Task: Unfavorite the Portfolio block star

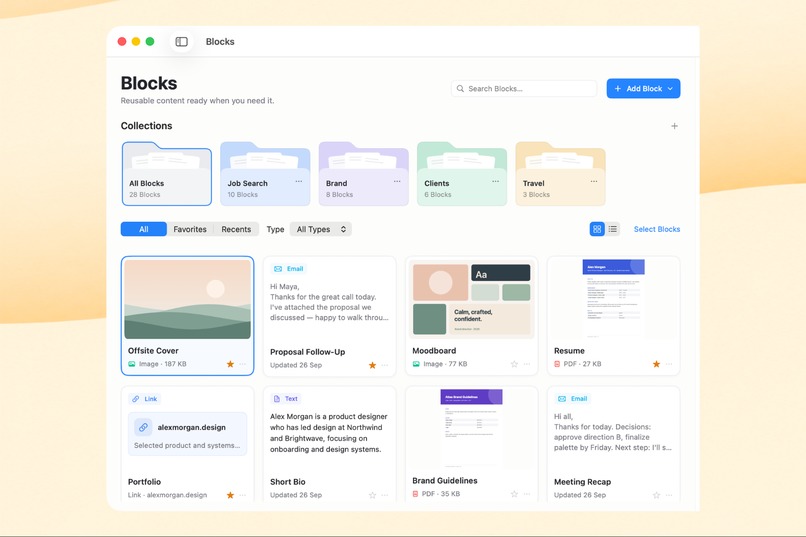Action: coord(230,495)
